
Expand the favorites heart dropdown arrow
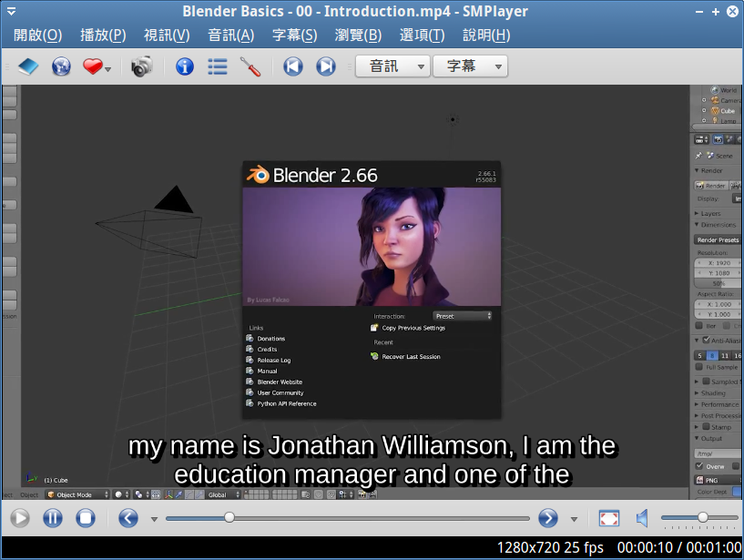(108, 69)
